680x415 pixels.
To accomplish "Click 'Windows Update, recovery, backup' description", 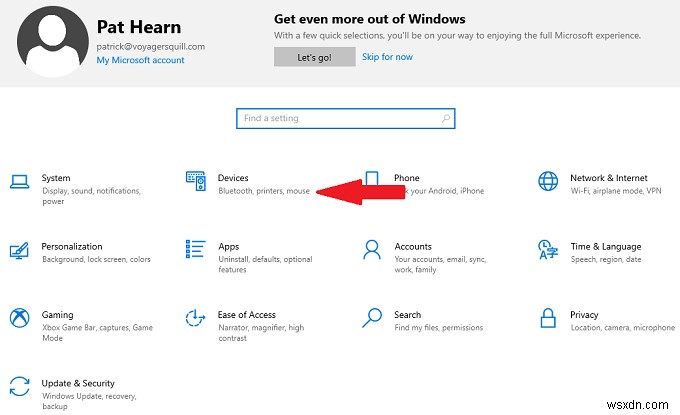I will 89,401.
